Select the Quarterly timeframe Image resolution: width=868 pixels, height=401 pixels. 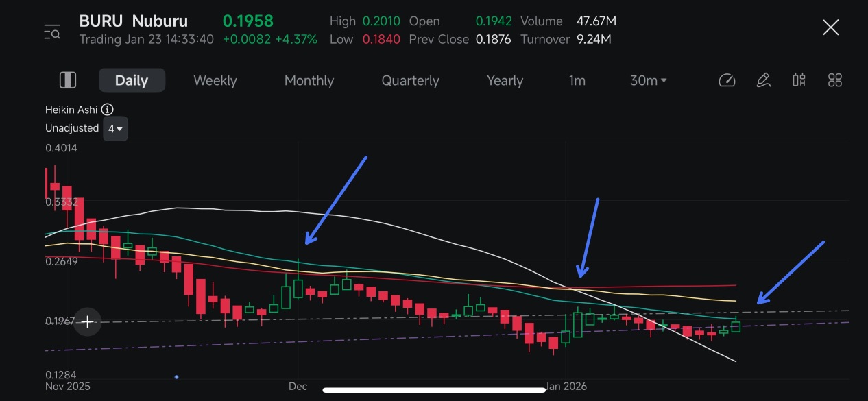[410, 80]
